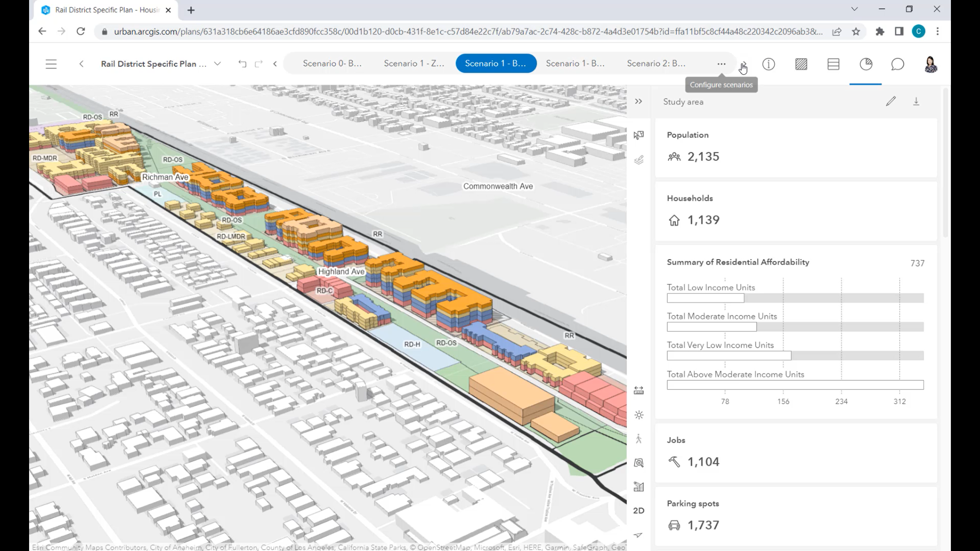Open the plan info panel icon
The image size is (980, 551).
tap(768, 64)
